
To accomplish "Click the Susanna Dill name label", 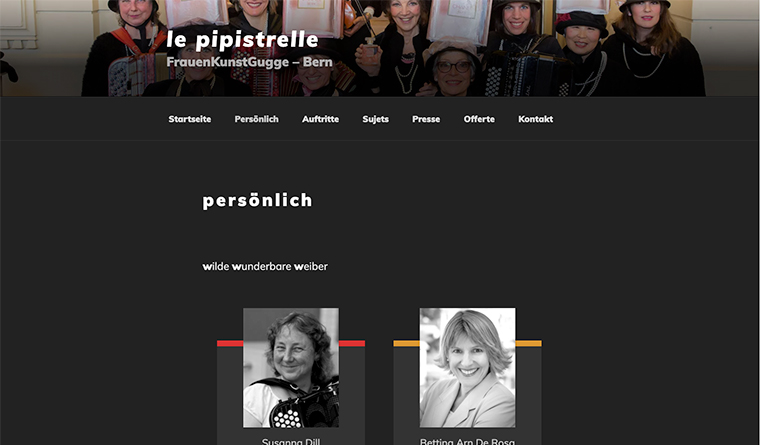I will pyautogui.click(x=291, y=441).
